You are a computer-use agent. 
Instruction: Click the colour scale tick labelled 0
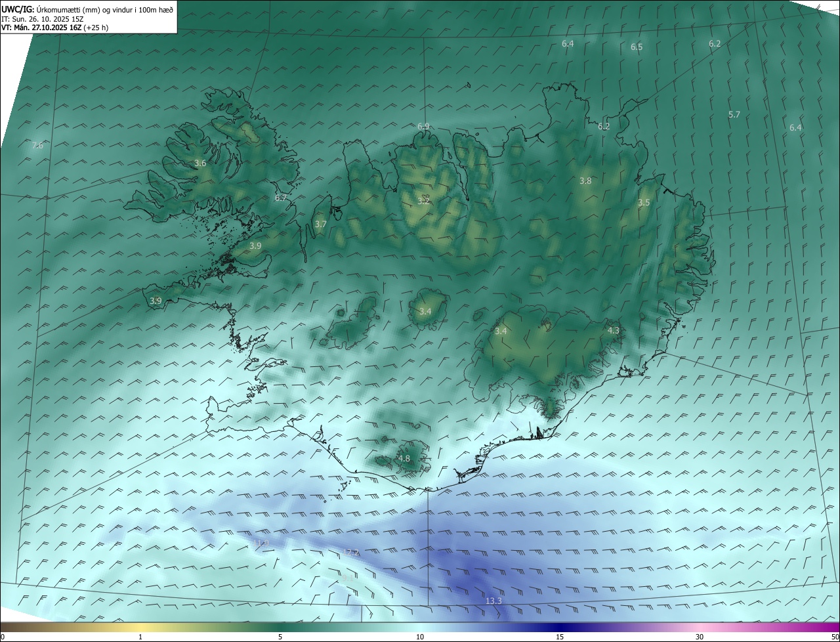[3, 637]
